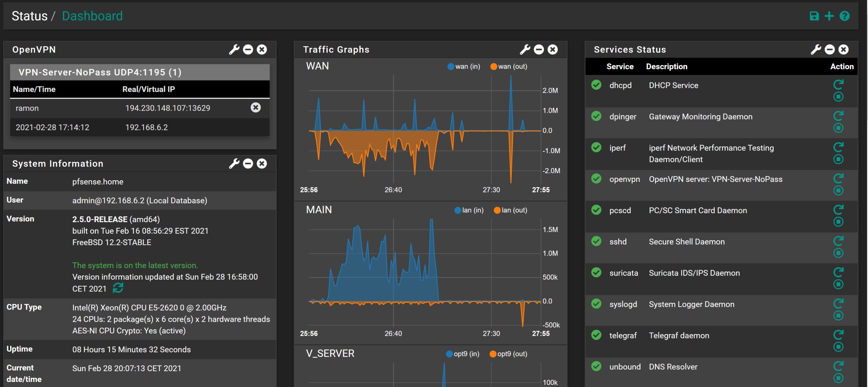Stop the pcscd service

[838, 222]
